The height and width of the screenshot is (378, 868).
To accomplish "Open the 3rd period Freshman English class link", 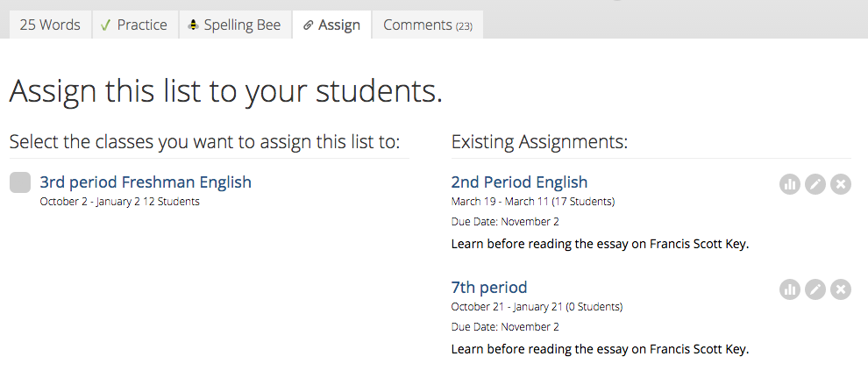I will (x=146, y=182).
